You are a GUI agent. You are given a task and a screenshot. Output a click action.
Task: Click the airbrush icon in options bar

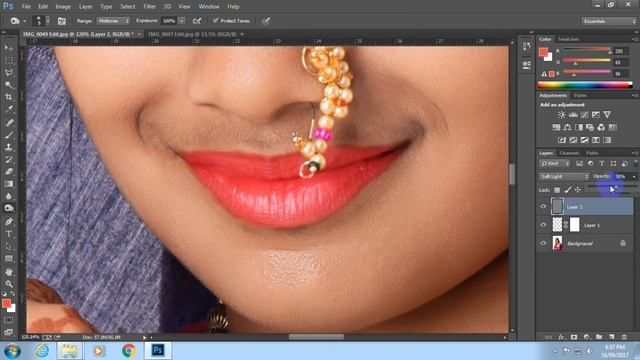click(x=197, y=21)
